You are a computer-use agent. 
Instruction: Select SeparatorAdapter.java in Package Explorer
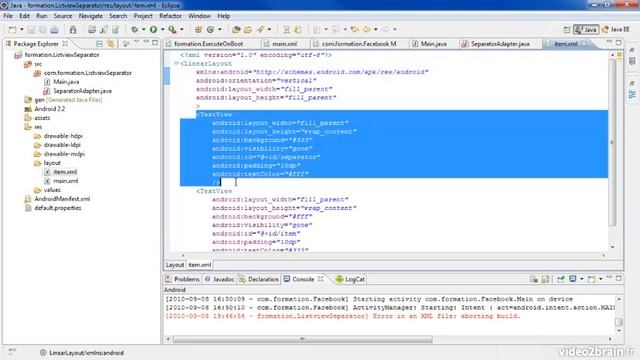coord(82,91)
